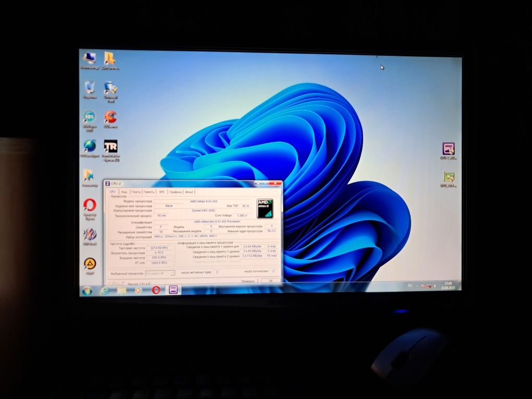Image resolution: width=532 pixels, height=399 pixels.
Task: Click the L2 cache value '3 x 512 KBytes'
Action: [252, 256]
